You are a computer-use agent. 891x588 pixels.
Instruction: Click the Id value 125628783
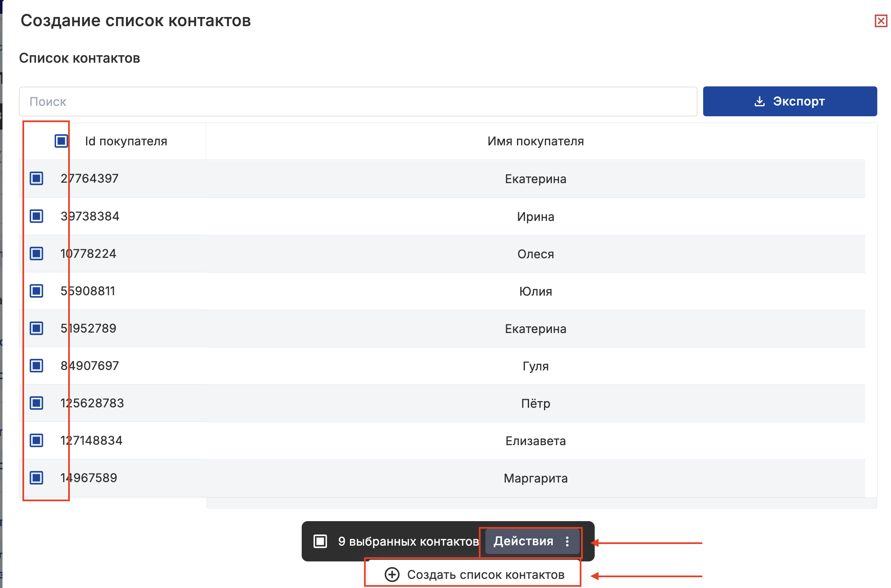[x=92, y=403]
